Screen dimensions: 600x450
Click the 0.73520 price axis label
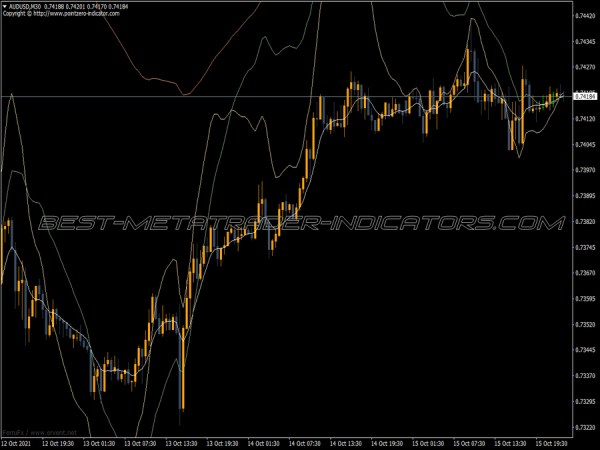point(585,324)
